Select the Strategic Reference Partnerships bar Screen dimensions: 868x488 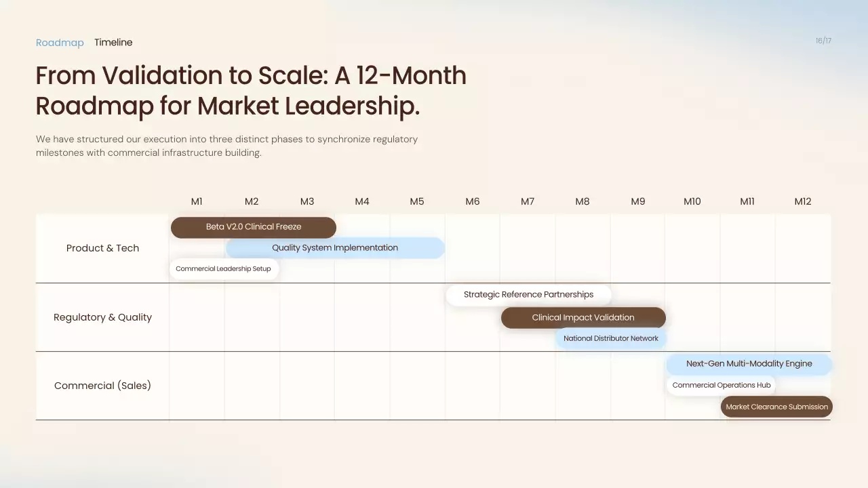[x=528, y=295]
